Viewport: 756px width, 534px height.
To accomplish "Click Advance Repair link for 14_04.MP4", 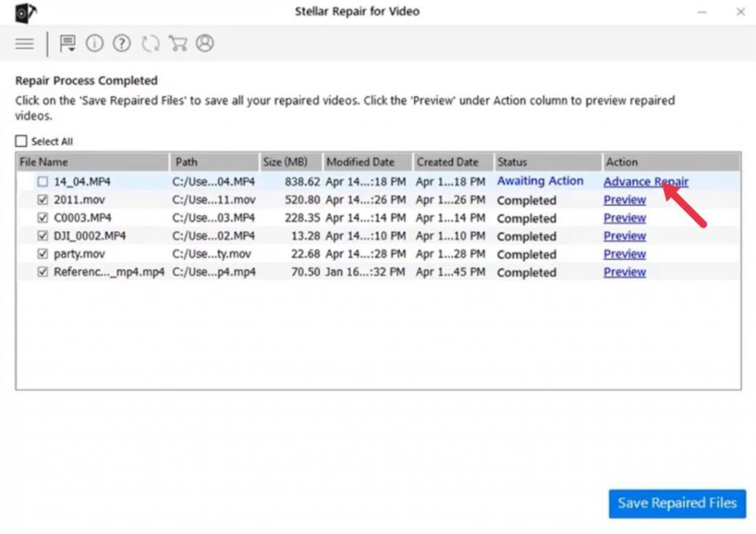I will click(x=645, y=182).
